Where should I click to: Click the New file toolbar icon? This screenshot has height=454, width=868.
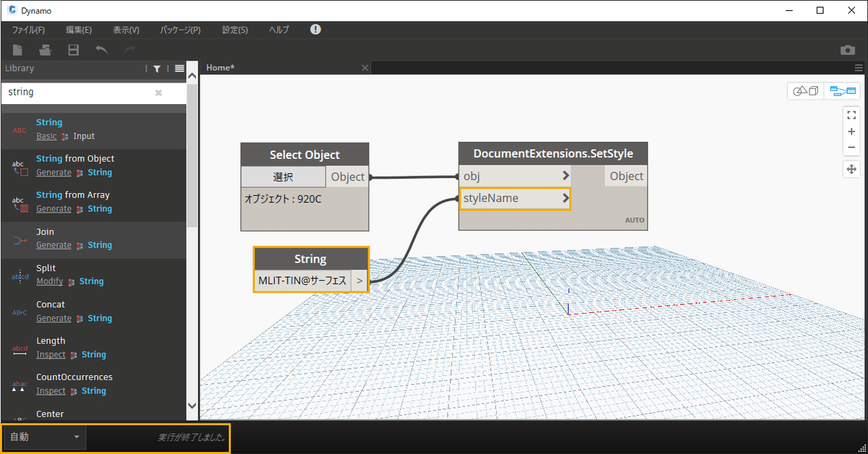pos(17,50)
